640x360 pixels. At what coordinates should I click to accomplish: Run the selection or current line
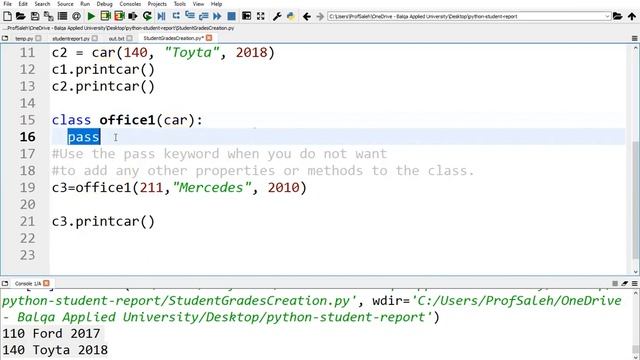point(133,16)
